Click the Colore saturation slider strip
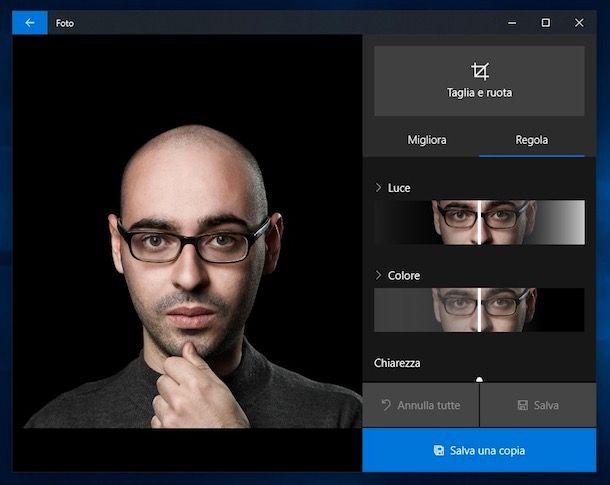 click(479, 310)
